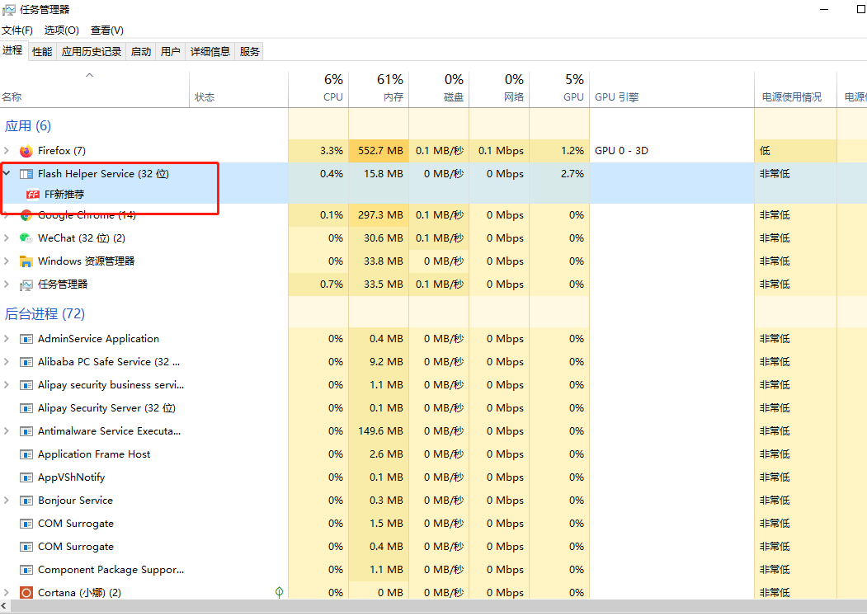Viewport: 867px width, 616px height.
Task: Click the 任务管理器 process row icon
Action: tap(26, 284)
